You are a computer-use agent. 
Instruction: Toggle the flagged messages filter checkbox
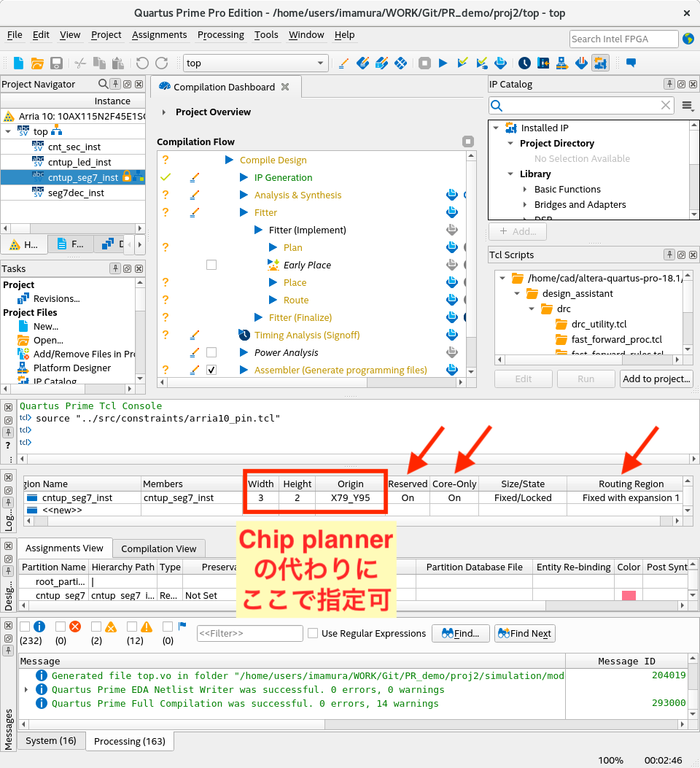point(168,627)
